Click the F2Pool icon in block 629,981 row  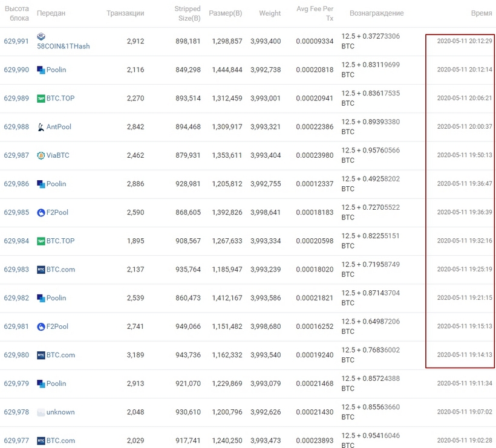click(41, 326)
